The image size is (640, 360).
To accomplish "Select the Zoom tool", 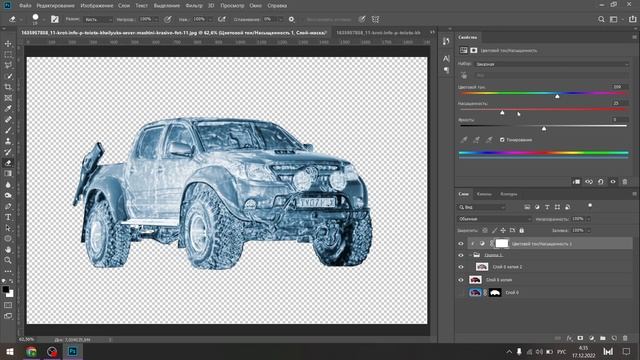I will click(x=8, y=260).
